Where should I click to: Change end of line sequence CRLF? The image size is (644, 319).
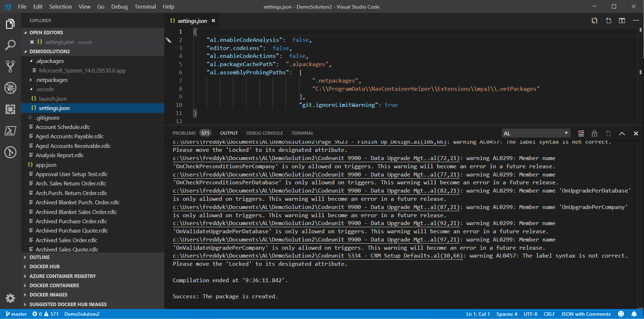(x=549, y=314)
